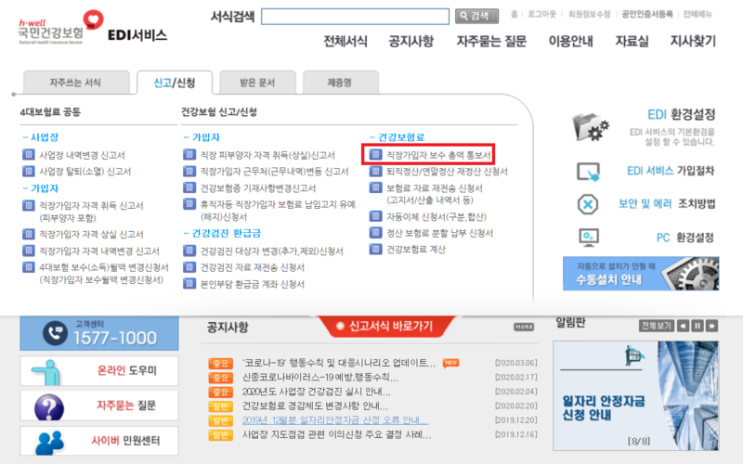The width and height of the screenshot is (743, 464).
Task: Click icon beside 직장 피부양자 자격 취득(상실)신고서
Action: click(x=190, y=155)
